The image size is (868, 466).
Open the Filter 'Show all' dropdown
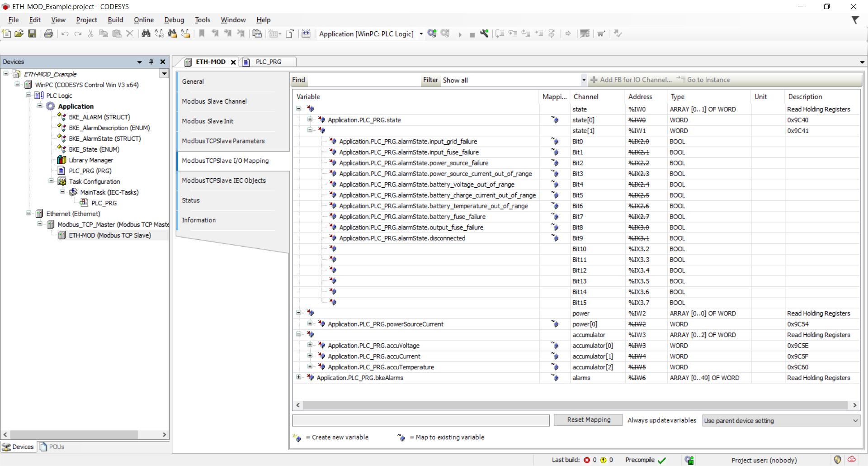583,80
